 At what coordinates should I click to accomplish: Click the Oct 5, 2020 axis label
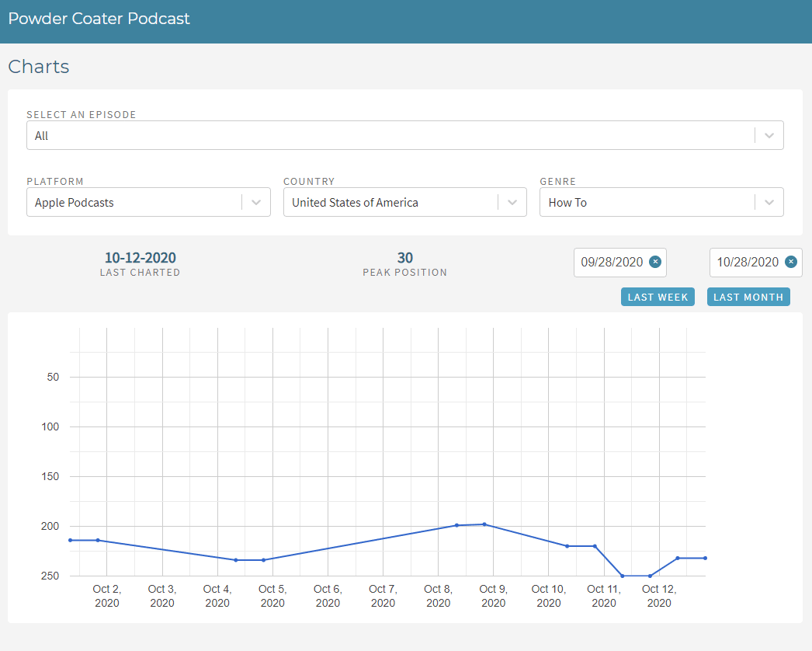[x=272, y=596]
